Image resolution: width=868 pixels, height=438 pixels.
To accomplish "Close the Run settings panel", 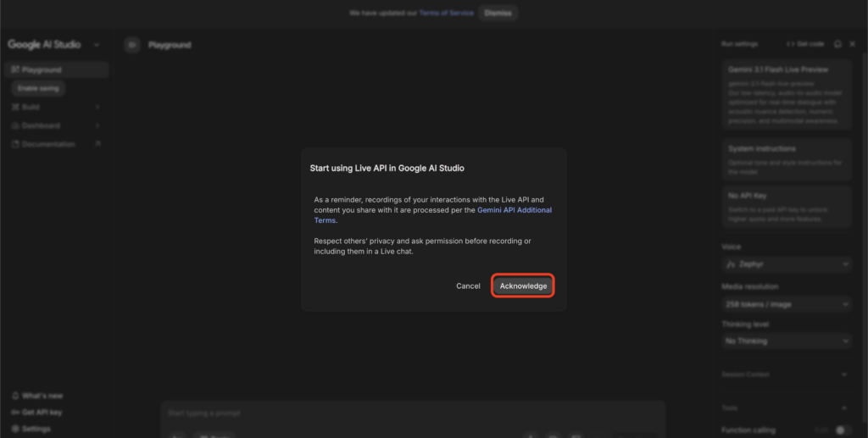I will point(853,44).
